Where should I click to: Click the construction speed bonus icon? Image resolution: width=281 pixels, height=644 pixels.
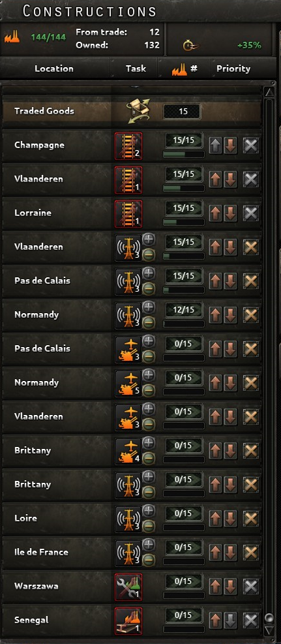(x=190, y=46)
